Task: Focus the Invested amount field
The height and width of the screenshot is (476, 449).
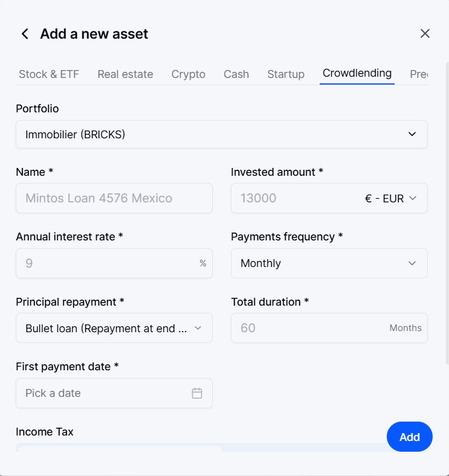Action: click(x=296, y=198)
